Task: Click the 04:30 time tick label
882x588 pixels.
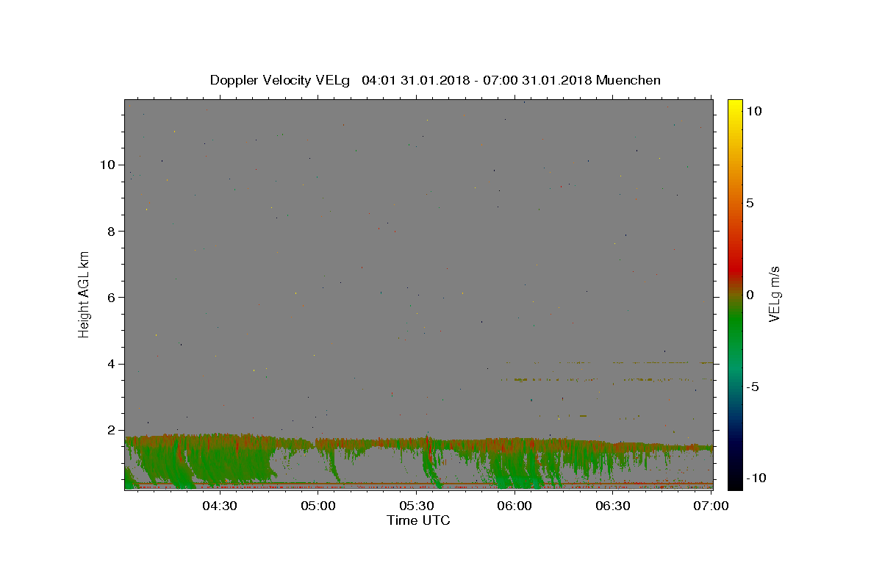Action: pyautogui.click(x=219, y=506)
